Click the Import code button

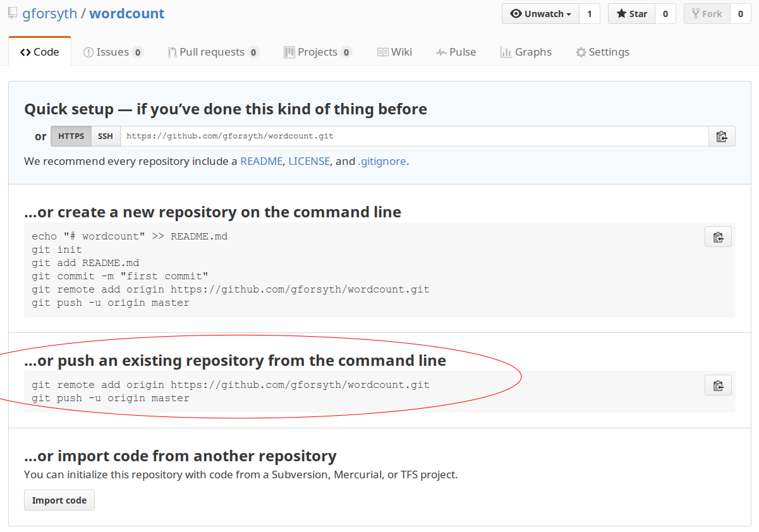59,500
